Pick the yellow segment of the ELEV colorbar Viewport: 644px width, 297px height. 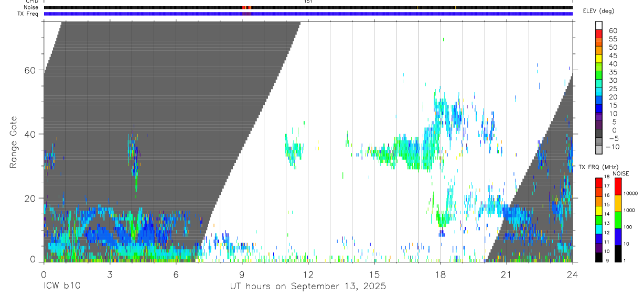click(x=598, y=59)
